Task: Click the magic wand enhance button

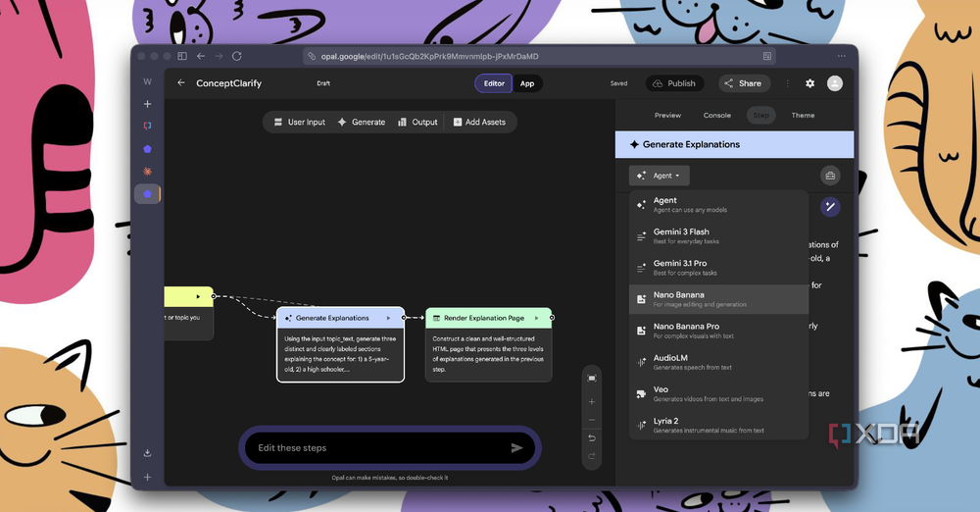Action: pyautogui.click(x=830, y=207)
